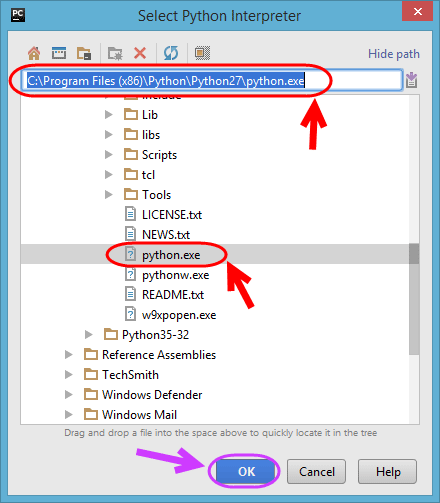Expand the Windows Defender folder
This screenshot has height=503, width=440.
[x=69, y=394]
